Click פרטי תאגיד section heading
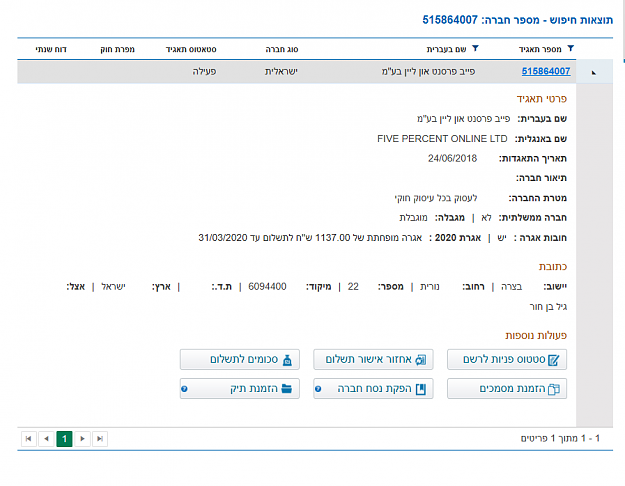Image resolution: width=625 pixels, height=486 pixels. tap(541, 99)
